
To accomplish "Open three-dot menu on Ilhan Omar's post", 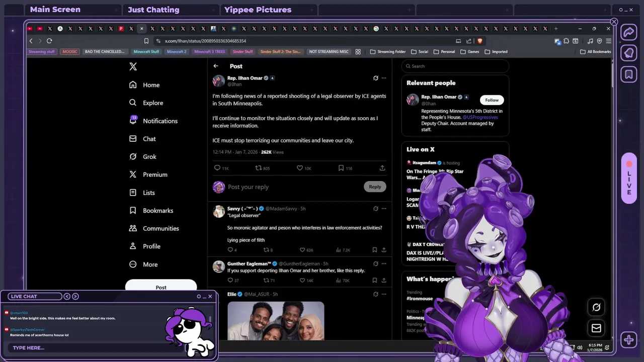I will (x=384, y=78).
